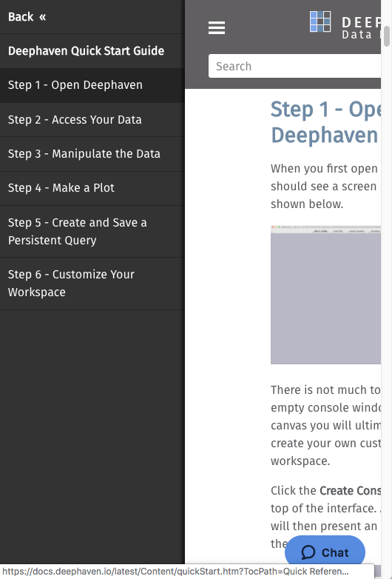The height and width of the screenshot is (579, 392).
Task: Jump to Step 4 - Make a Plot
Action: tap(92, 188)
